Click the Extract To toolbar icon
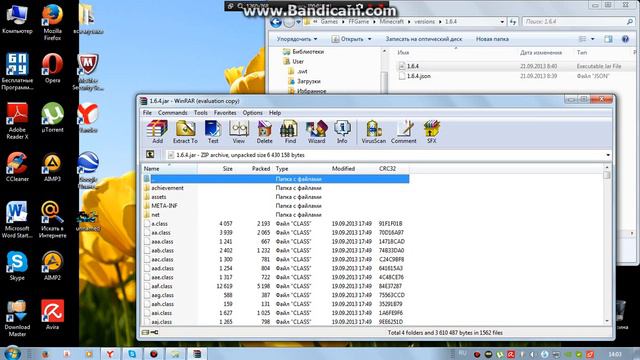This screenshot has width=640, height=360. pyautogui.click(x=185, y=132)
